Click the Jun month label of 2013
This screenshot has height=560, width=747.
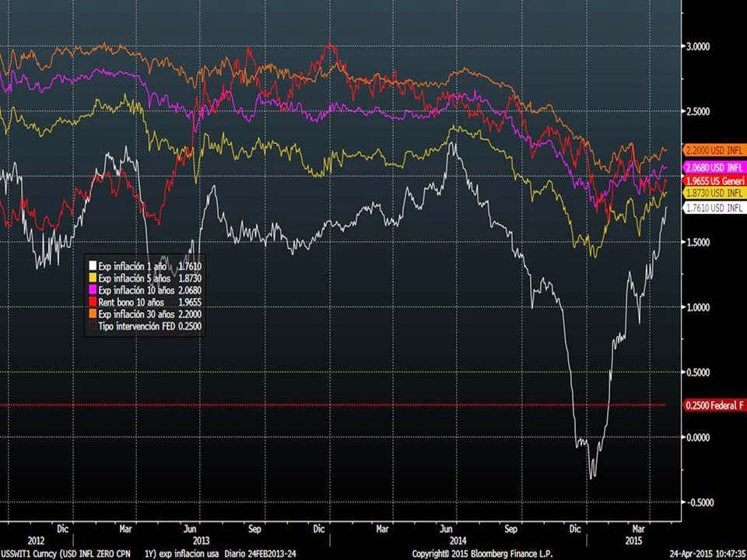click(x=190, y=529)
